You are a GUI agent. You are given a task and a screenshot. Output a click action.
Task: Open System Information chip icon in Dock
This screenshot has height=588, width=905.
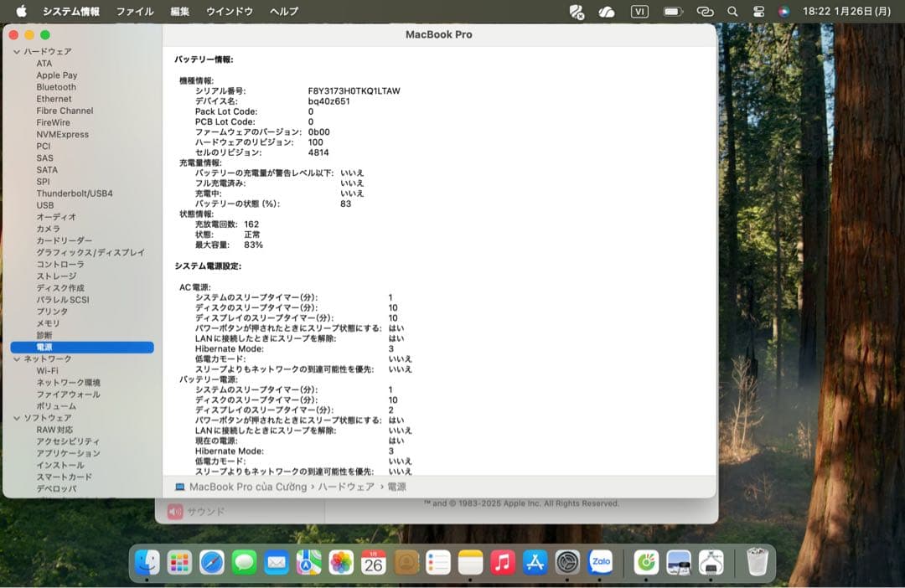pyautogui.click(x=711, y=562)
